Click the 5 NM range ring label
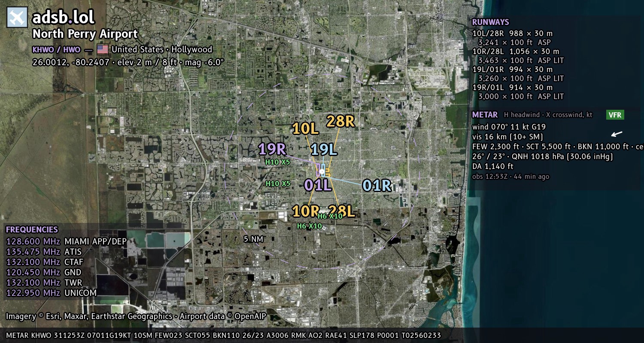The image size is (644, 343). tap(253, 239)
